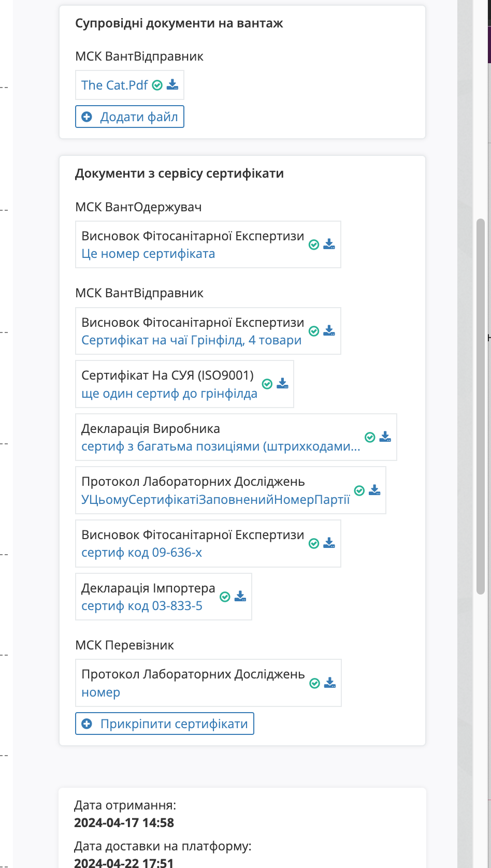The width and height of the screenshot is (491, 868).
Task: Open the номер link under МСК Перевізник
Action: click(x=100, y=692)
